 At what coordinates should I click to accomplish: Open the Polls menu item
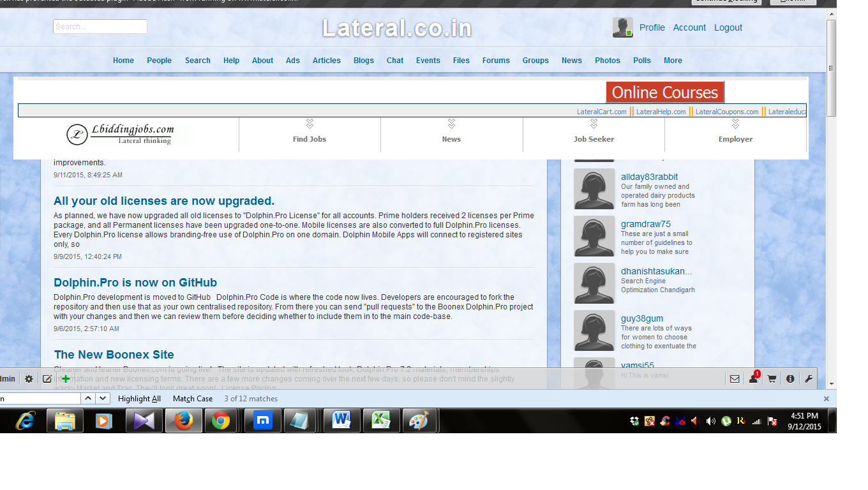642,61
